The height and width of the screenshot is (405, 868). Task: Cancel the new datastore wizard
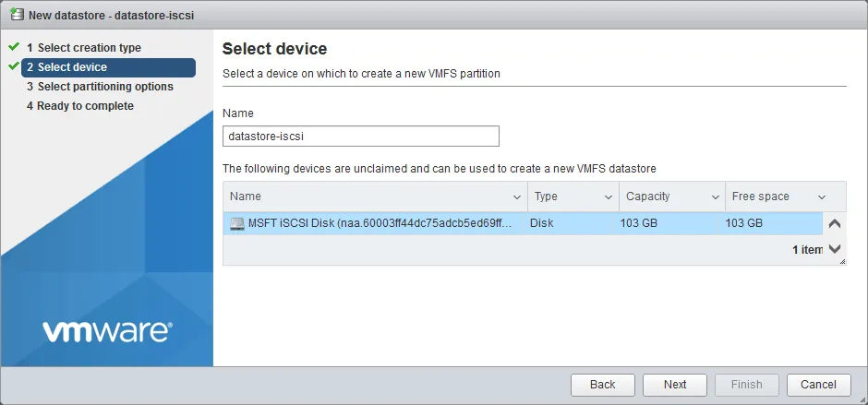point(818,385)
